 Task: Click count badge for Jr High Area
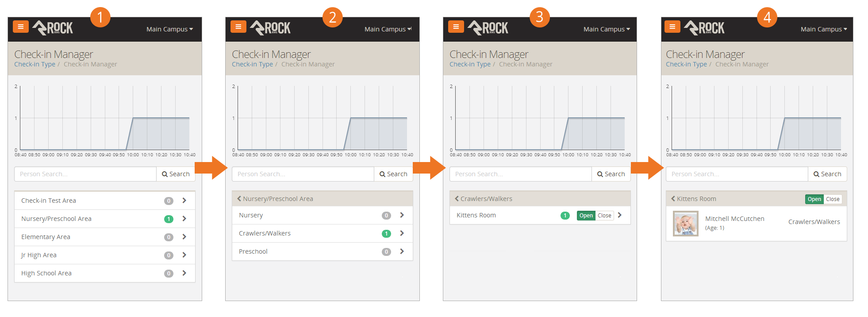169,255
